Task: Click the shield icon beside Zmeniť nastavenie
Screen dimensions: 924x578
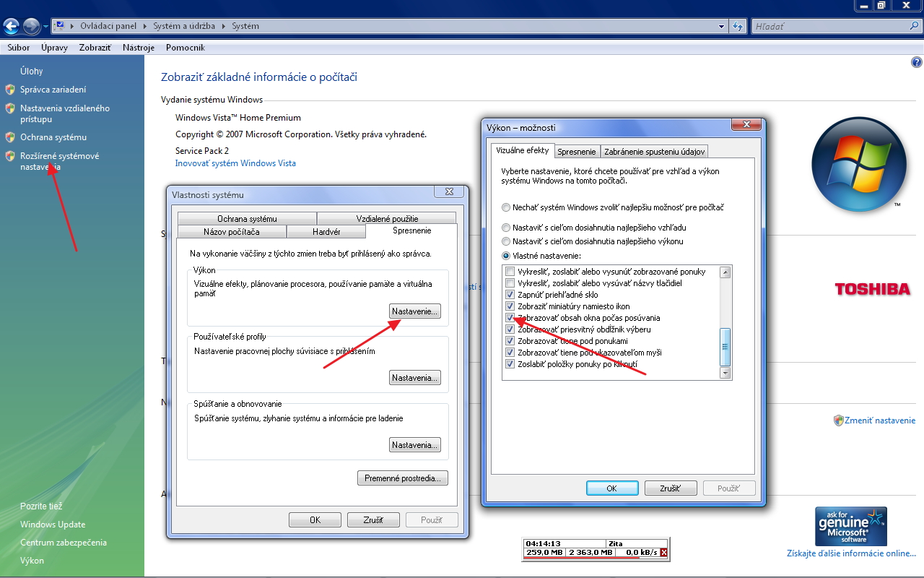Action: pos(838,420)
